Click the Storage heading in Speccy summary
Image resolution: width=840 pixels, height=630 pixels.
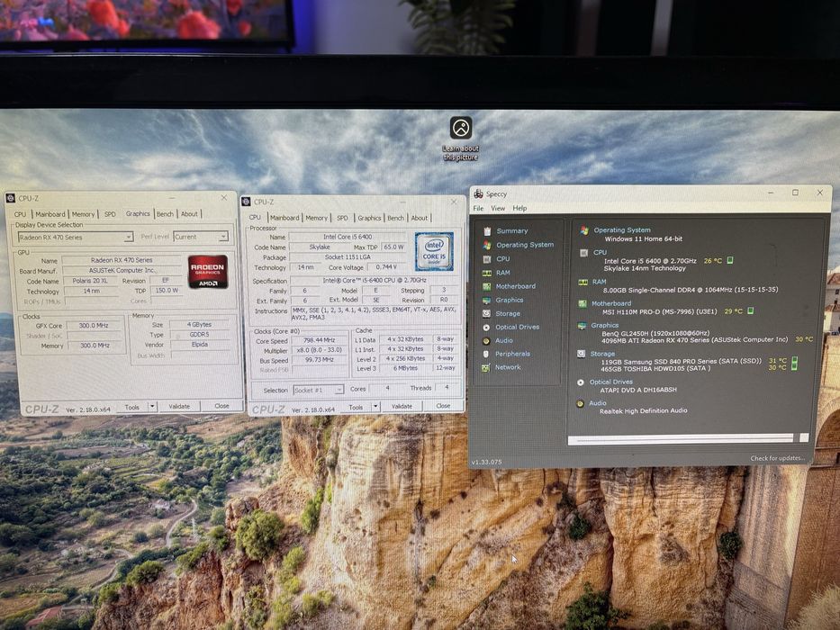click(602, 354)
